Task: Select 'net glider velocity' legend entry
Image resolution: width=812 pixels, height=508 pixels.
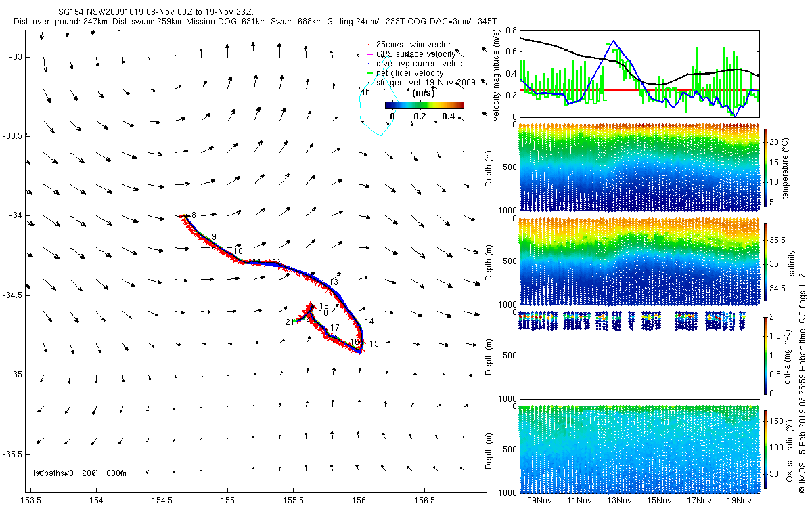Action: click(410, 72)
